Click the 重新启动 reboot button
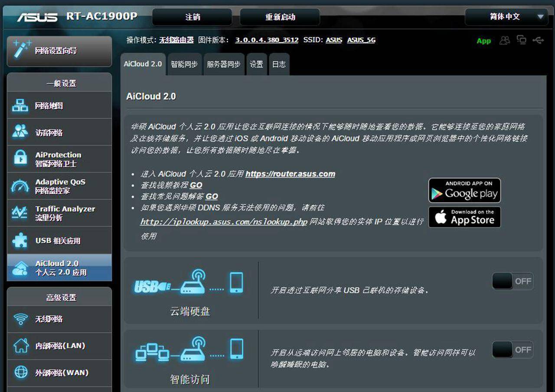Image resolution: width=555 pixels, height=392 pixels. 279,17
